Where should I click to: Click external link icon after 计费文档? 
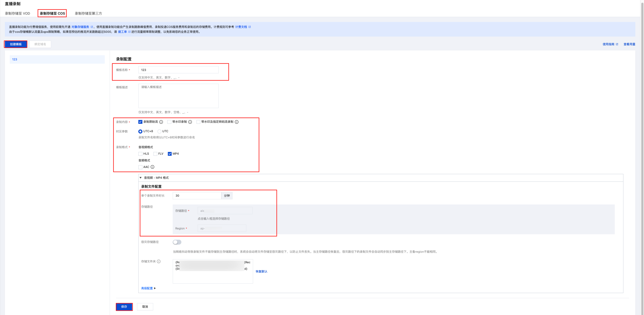[250, 27]
